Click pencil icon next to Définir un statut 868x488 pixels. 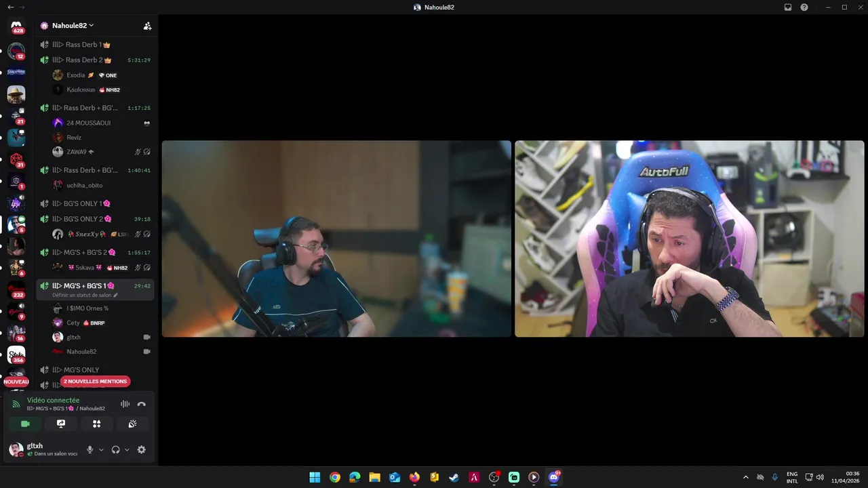coord(115,296)
